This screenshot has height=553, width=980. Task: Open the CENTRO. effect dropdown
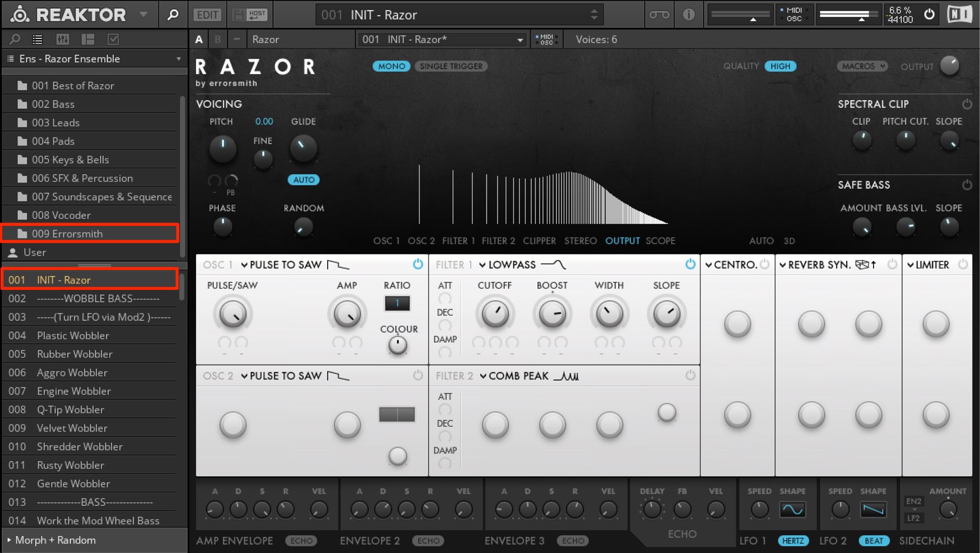click(x=731, y=265)
